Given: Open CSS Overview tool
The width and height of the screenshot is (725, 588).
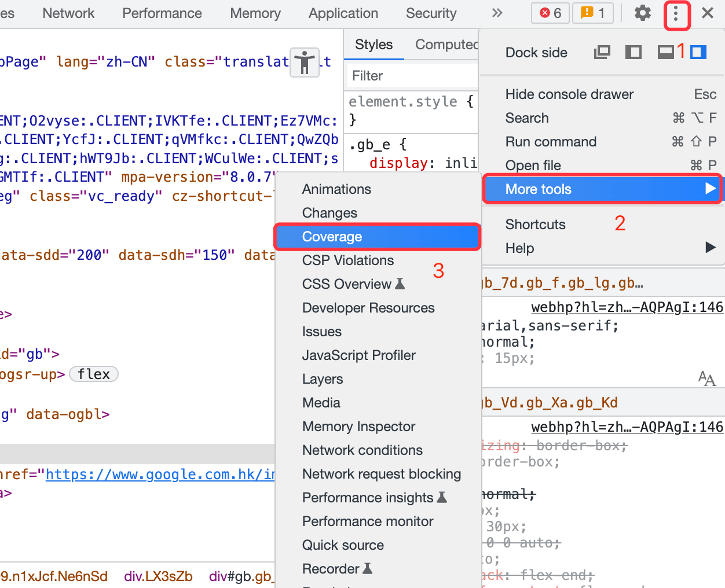Looking at the screenshot, I should point(379,284).
